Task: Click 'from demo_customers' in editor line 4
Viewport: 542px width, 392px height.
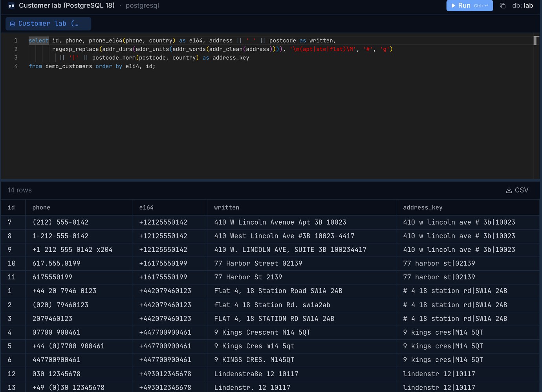Action: point(60,66)
